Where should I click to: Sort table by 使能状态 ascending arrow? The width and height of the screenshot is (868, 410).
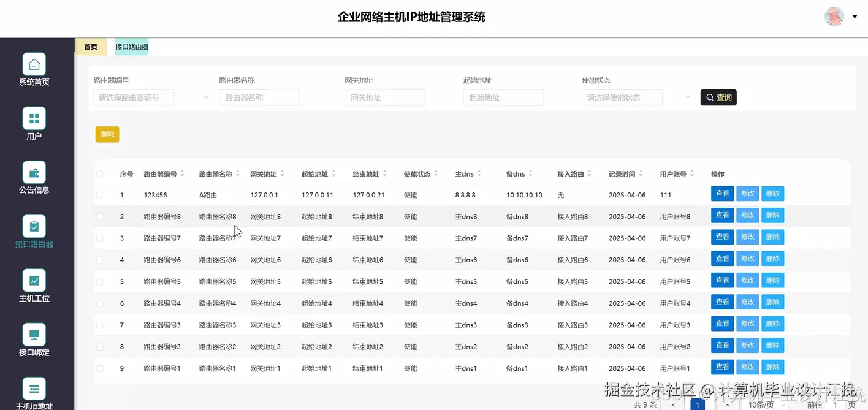[x=436, y=171]
